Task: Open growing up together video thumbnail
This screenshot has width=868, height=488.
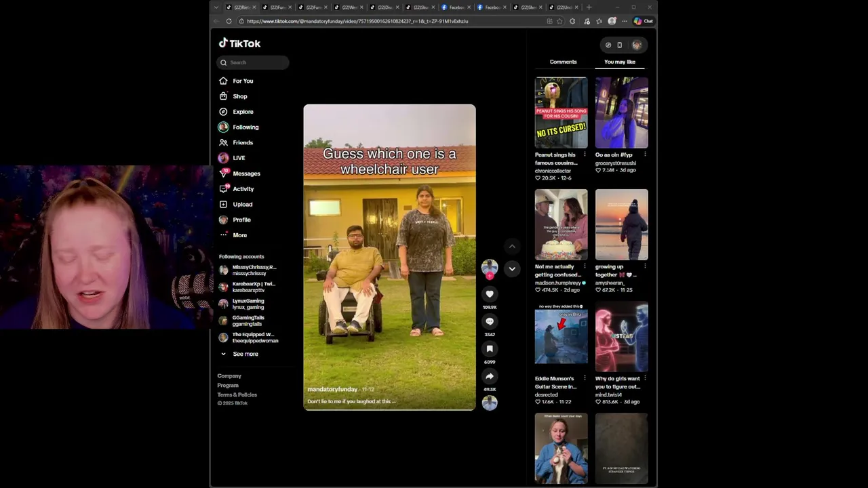Action: click(622, 225)
